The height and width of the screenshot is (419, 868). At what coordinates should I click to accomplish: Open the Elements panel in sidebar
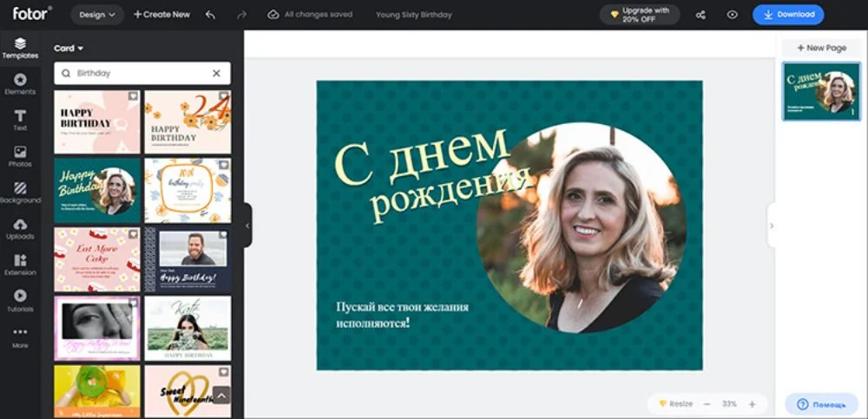tap(20, 83)
